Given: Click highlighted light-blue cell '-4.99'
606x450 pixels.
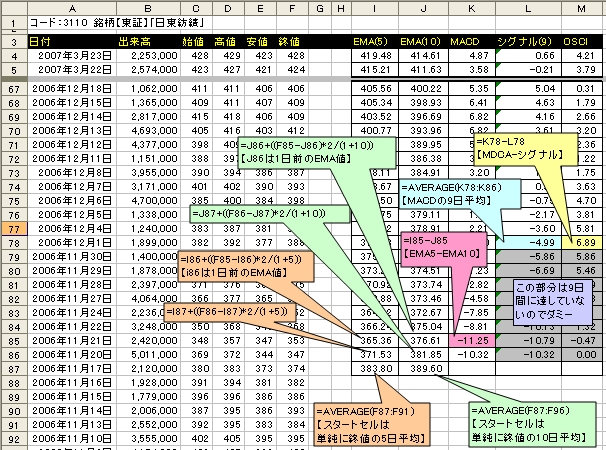Looking at the screenshot, I should (x=528, y=243).
